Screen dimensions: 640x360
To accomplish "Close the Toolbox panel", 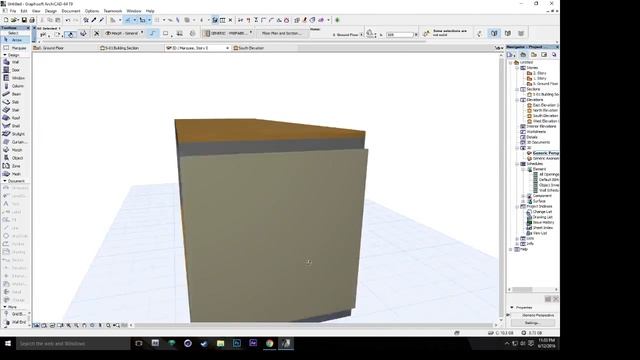I will [x=28, y=28].
